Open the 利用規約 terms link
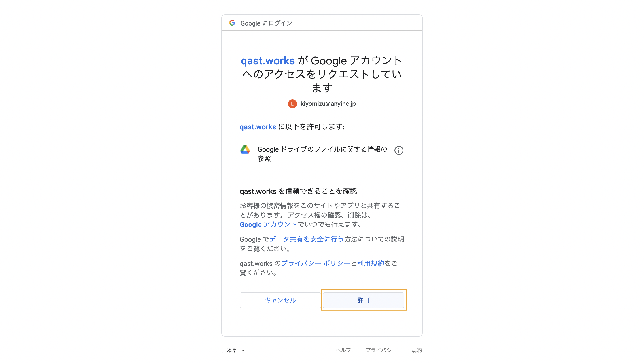Viewport: 644px width, 363px height. [x=371, y=263]
